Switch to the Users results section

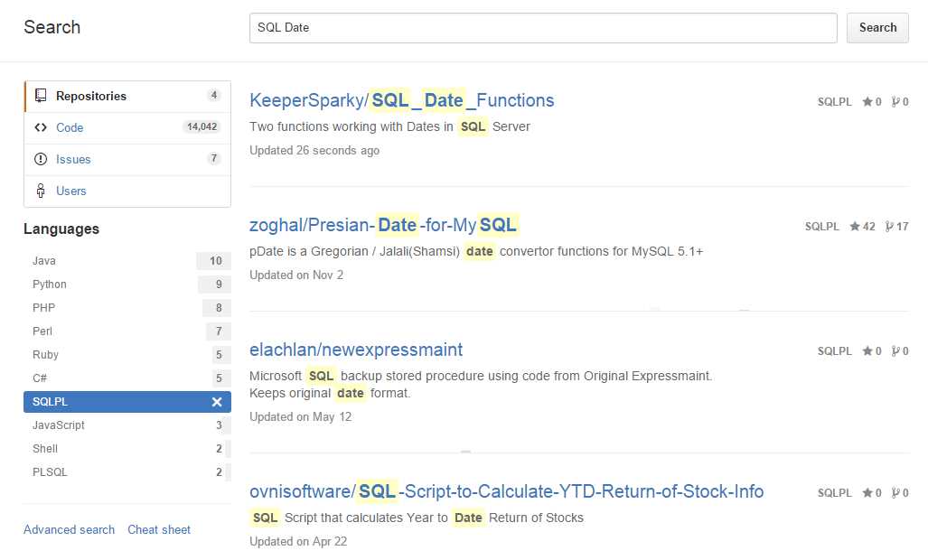pyautogui.click(x=72, y=191)
